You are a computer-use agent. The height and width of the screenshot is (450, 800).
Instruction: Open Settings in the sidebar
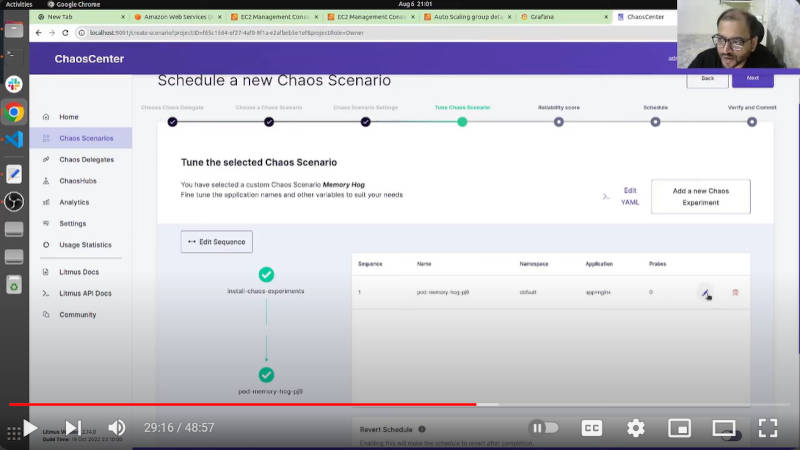(x=72, y=223)
